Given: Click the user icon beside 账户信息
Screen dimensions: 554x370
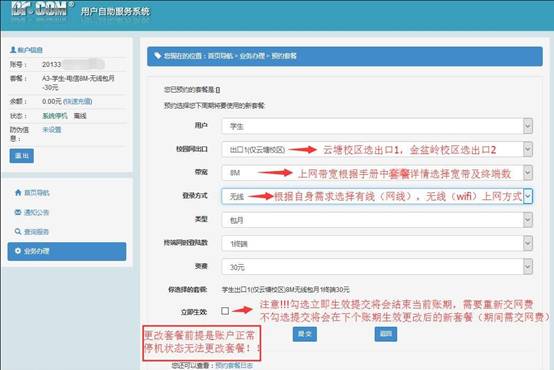Looking at the screenshot, I should coord(13,50).
